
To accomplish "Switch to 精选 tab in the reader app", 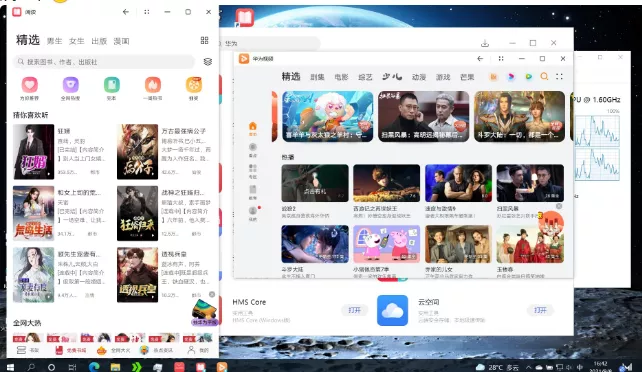I will tap(28, 40).
